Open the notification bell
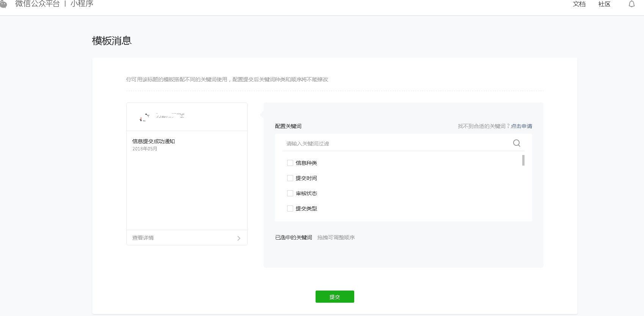 [631, 4]
